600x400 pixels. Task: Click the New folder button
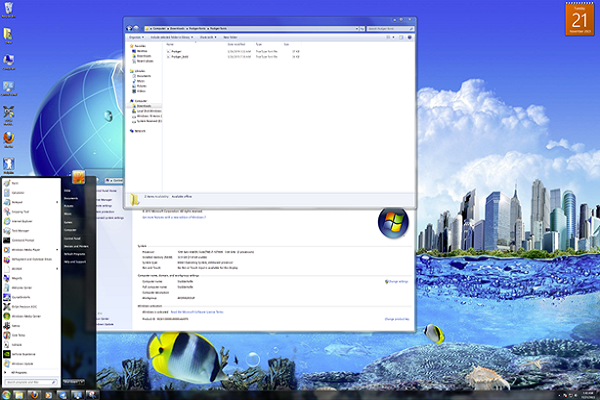coord(230,38)
